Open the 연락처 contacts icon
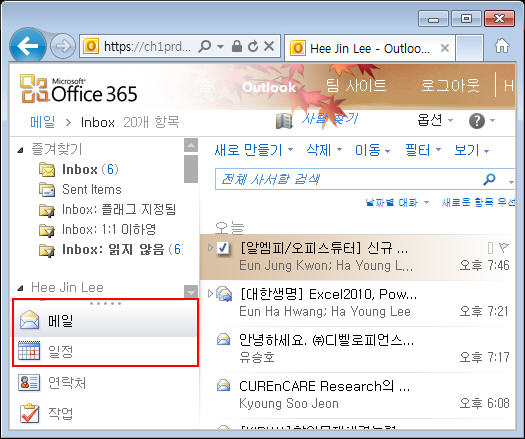 tap(29, 382)
